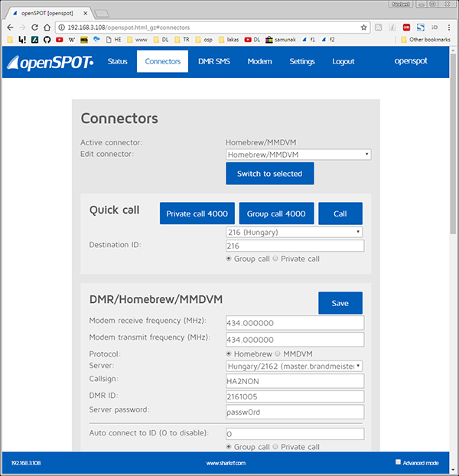Enable the Advanced mode checkbox

[398, 462]
